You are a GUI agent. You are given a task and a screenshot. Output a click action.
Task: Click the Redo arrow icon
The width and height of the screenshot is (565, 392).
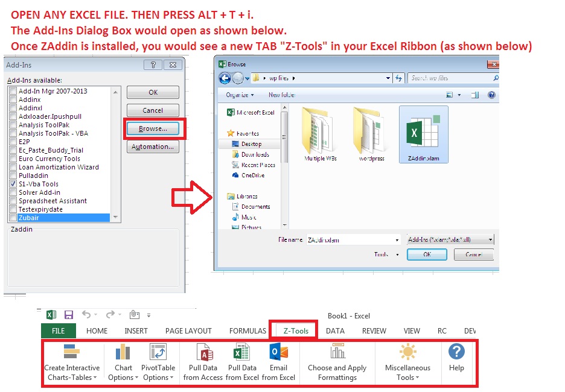[x=110, y=315]
